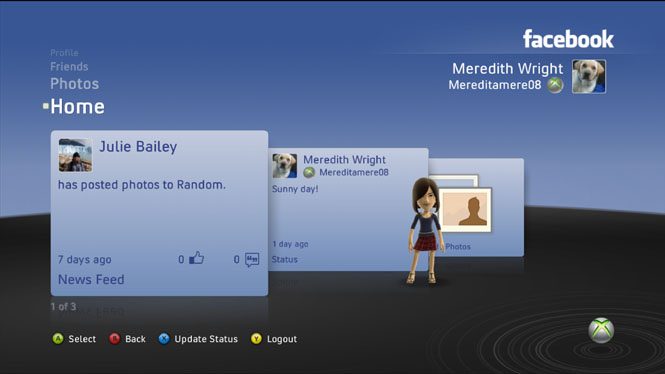Screen dimensions: 665x374
Task: Click the like count number
Action: coord(181,259)
